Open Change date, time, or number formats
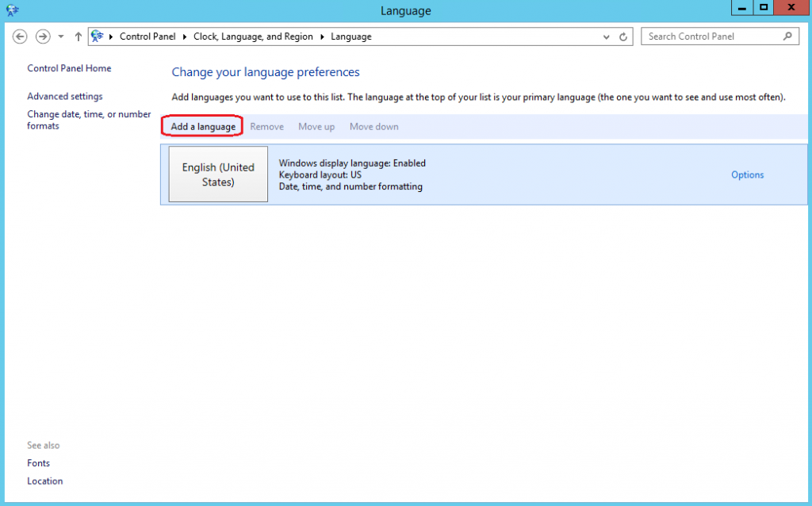Image resolution: width=812 pixels, height=506 pixels. pyautogui.click(x=89, y=120)
